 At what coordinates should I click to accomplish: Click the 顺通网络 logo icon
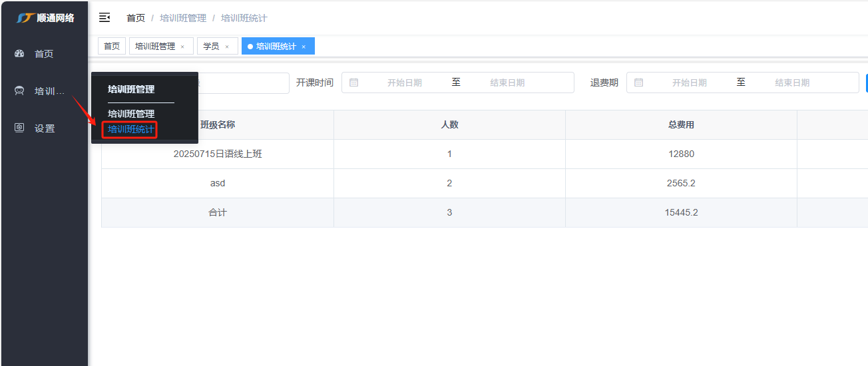(x=25, y=18)
